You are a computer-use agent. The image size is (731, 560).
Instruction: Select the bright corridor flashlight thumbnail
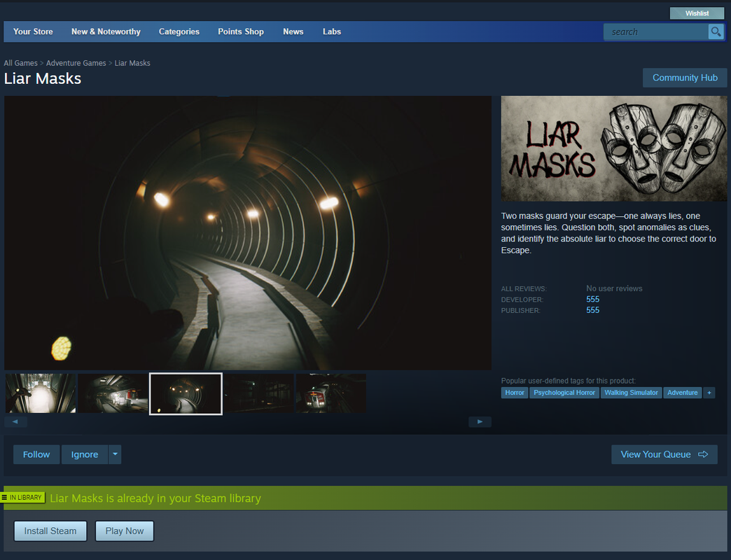tap(41, 393)
